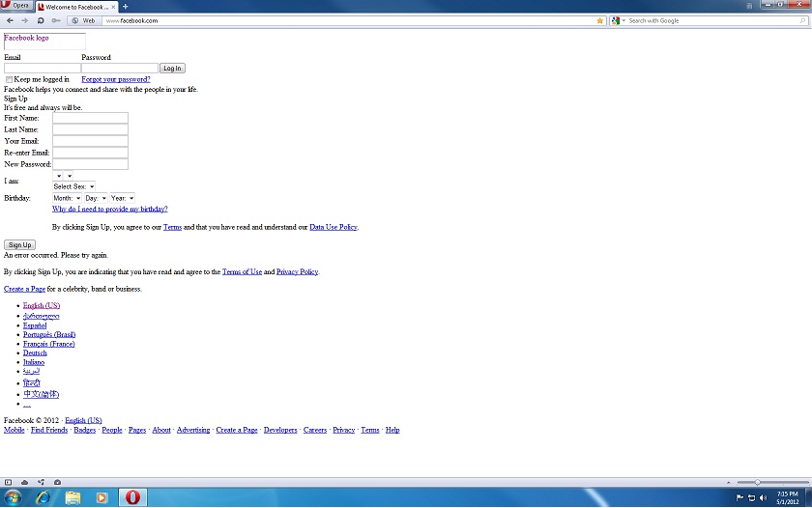Open the closed tabs trash icon
The image size is (812, 508).
coord(749,6)
